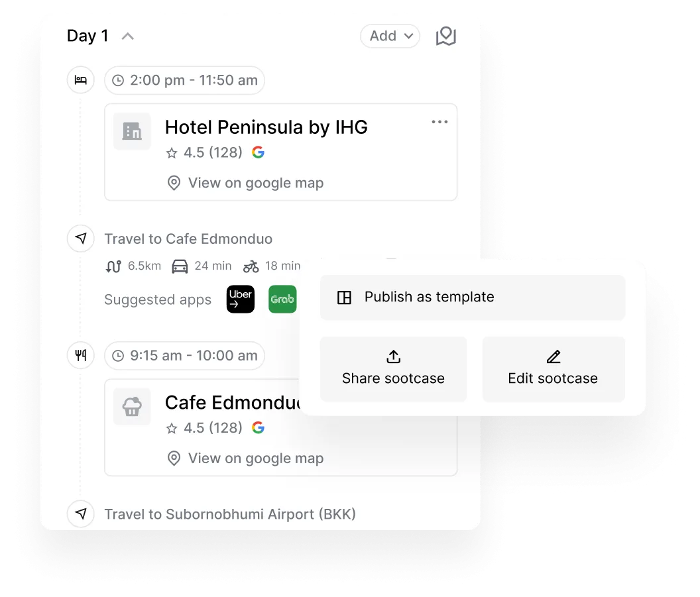Click the Edit sootcase pencil icon
This screenshot has width=700, height=597.
click(554, 356)
